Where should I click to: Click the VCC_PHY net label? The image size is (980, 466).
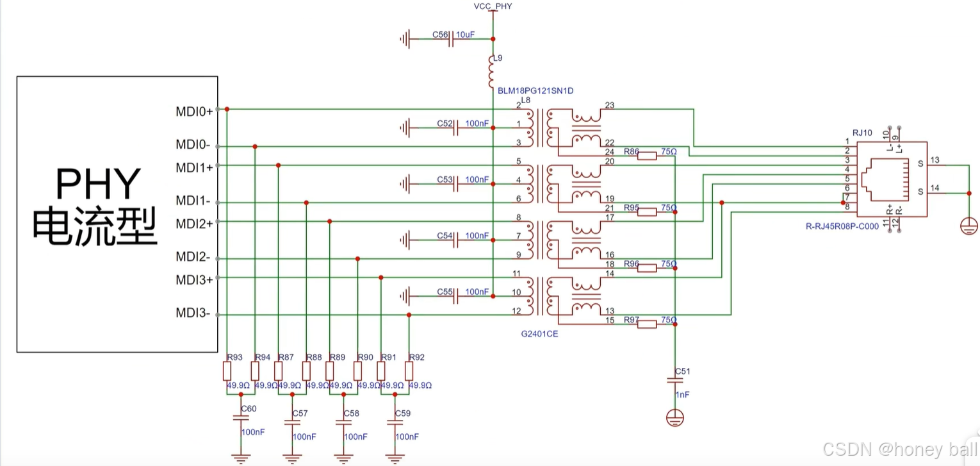pos(492,6)
